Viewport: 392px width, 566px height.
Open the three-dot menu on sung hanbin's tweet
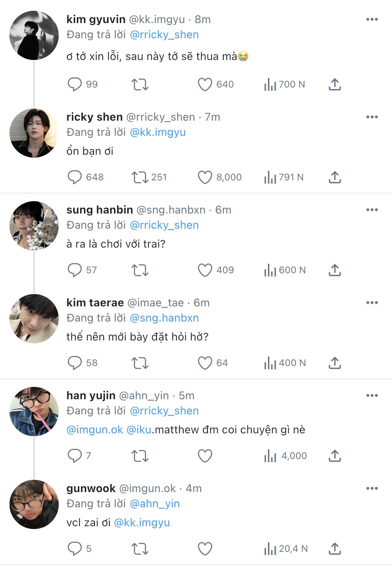point(372,210)
